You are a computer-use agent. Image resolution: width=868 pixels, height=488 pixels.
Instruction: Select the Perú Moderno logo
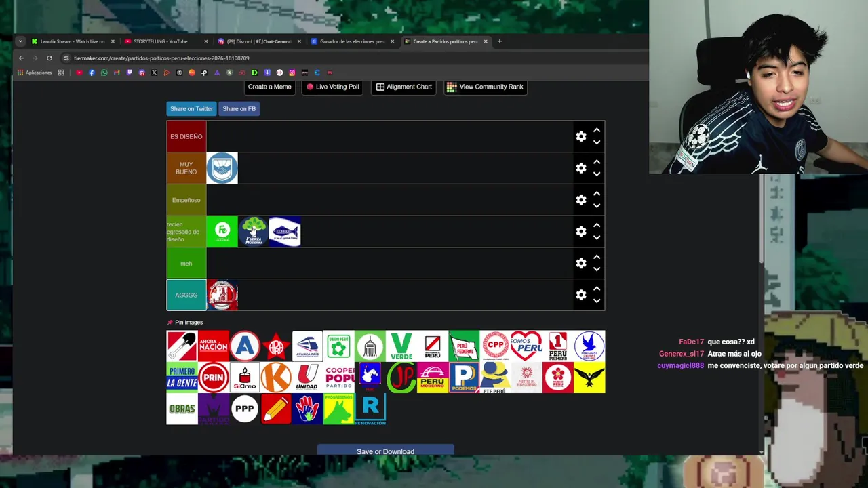click(433, 378)
